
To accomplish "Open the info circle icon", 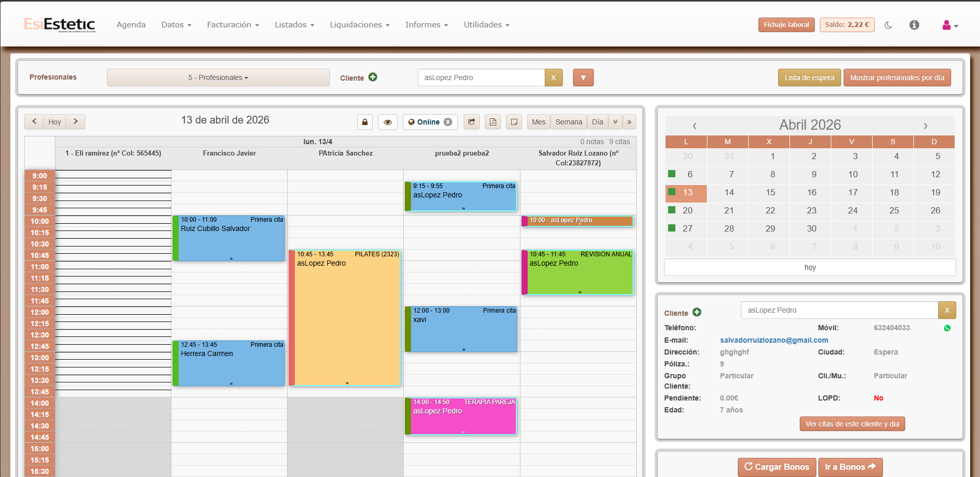I will [914, 25].
